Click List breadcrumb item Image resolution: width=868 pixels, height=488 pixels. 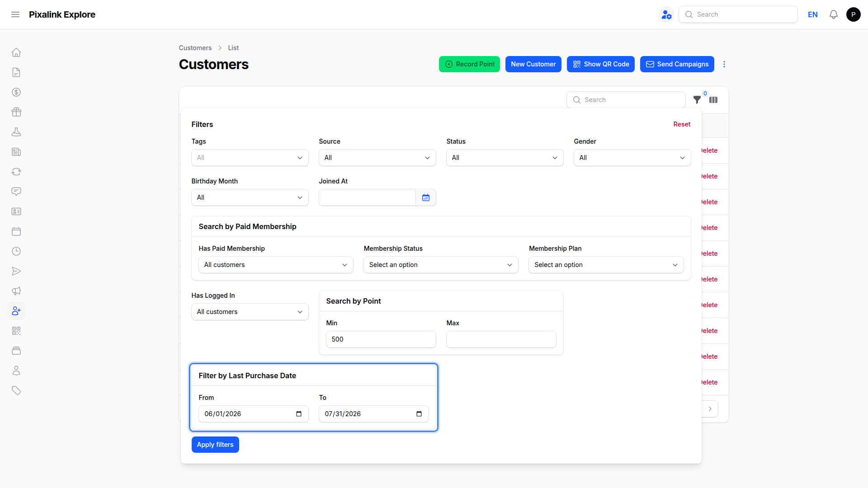233,48
